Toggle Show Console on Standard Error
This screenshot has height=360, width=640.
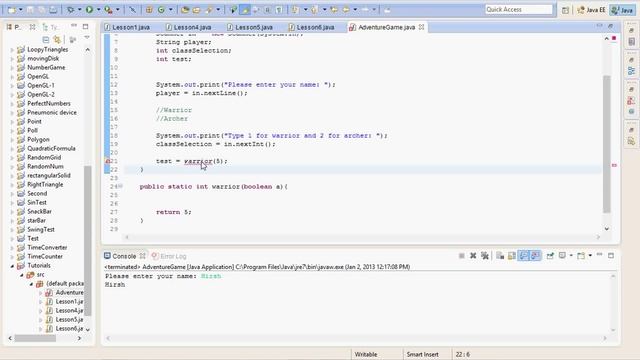(536, 256)
